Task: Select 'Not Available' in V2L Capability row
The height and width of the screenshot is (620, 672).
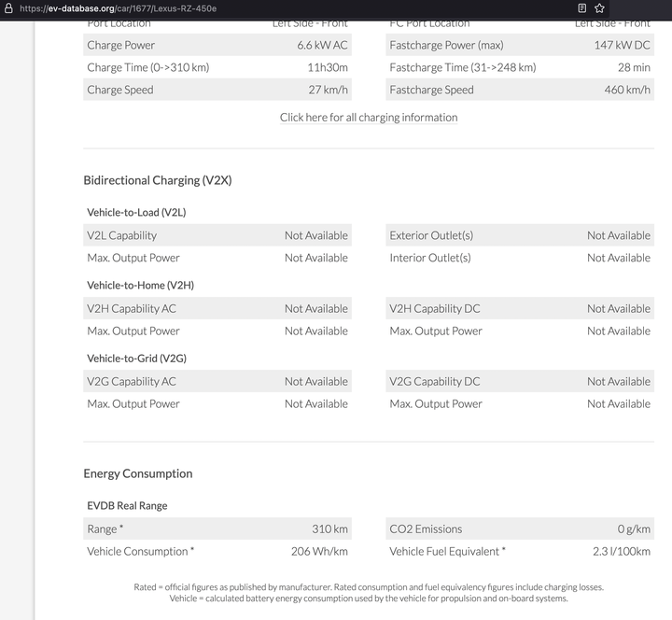Action: click(316, 235)
